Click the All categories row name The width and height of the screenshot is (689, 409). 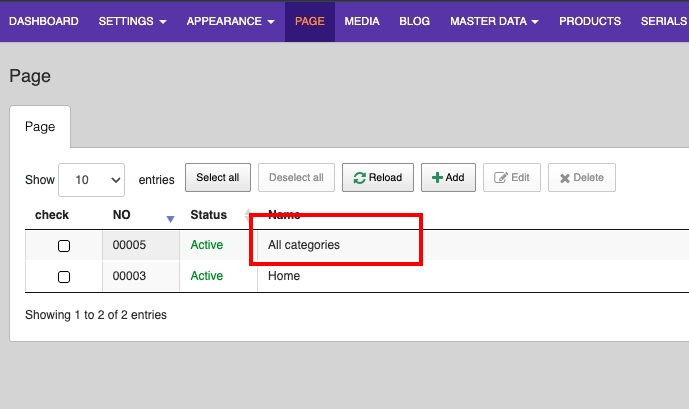click(304, 245)
